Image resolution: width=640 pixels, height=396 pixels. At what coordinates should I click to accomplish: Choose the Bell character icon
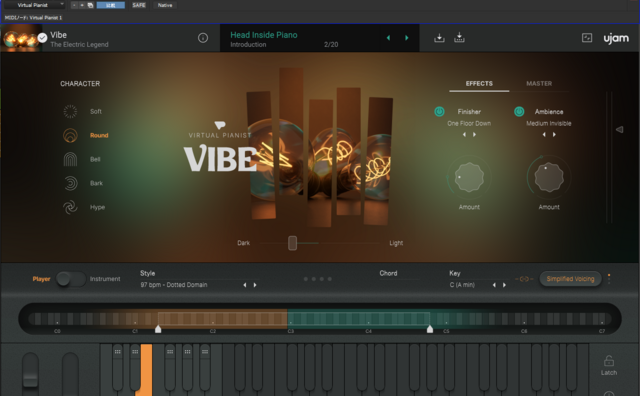point(70,159)
